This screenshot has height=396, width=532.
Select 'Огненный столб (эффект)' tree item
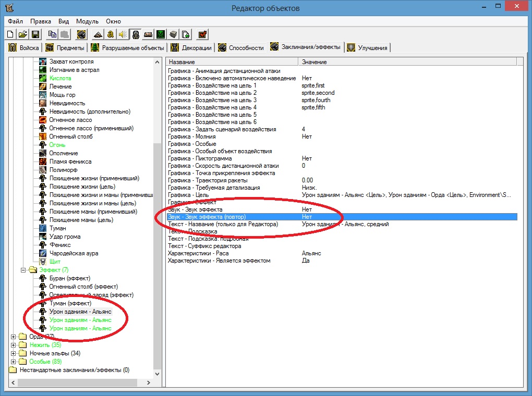[83, 287]
